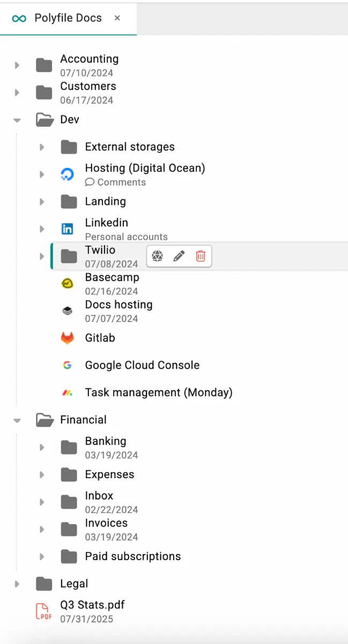Click the Google Cloud Console icon
This screenshot has height=644, width=348.
67,365
